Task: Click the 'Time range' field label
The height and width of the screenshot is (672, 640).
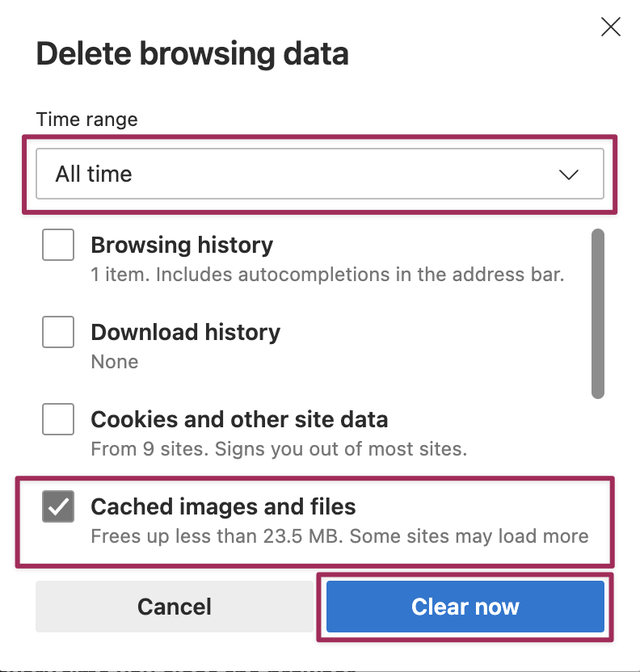Action: click(x=87, y=120)
